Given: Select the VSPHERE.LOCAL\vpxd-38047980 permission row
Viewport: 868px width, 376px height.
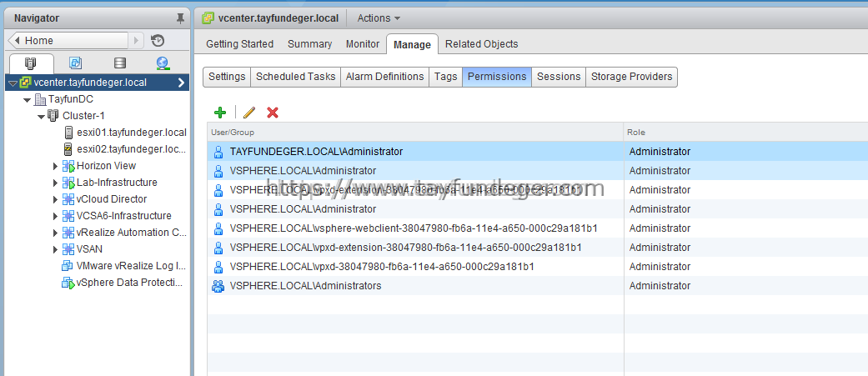Looking at the screenshot, I should coord(538,266).
